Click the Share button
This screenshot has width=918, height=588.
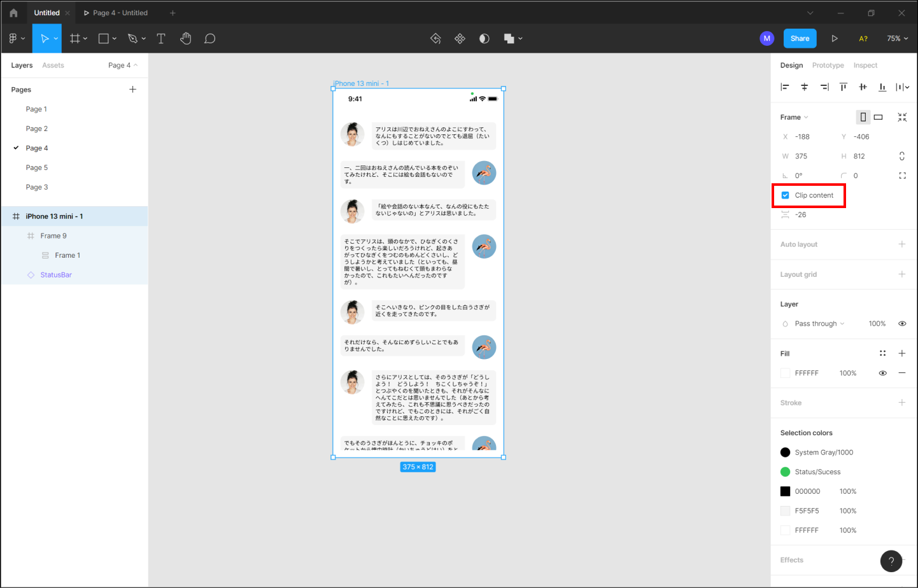click(x=800, y=39)
